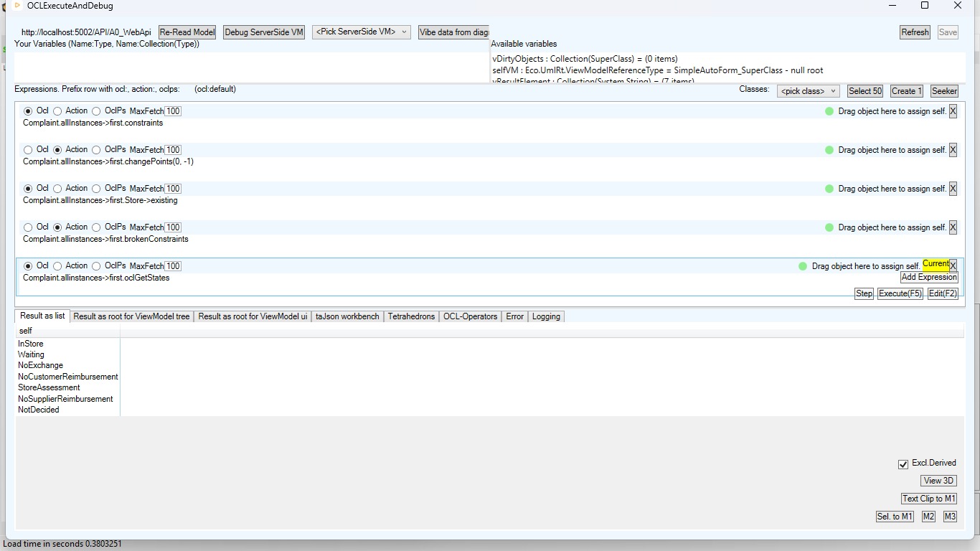The height and width of the screenshot is (551, 980).
Task: Click the Re-Read Model button
Action: coord(187,32)
